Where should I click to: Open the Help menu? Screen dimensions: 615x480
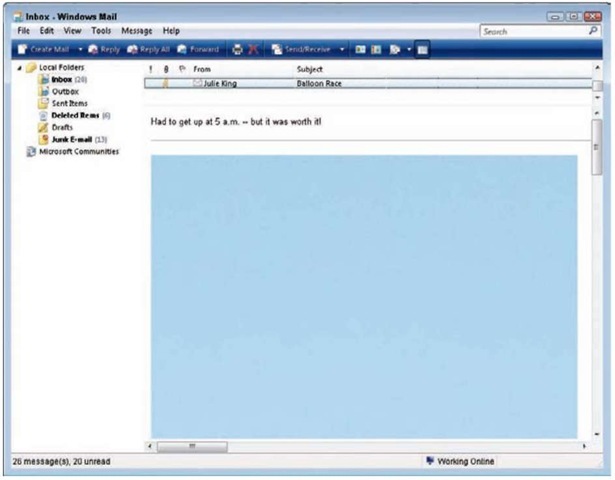click(171, 31)
